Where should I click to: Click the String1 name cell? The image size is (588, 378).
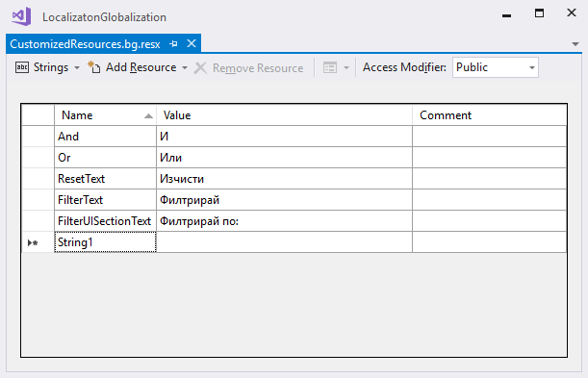[x=105, y=242]
